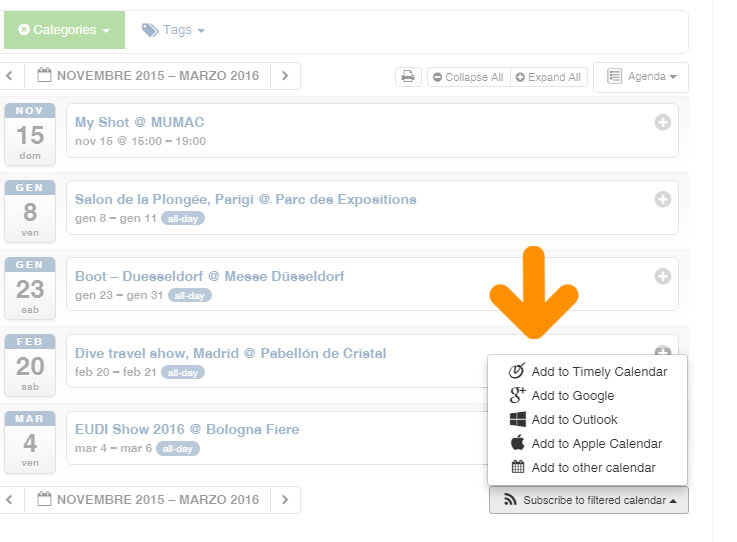The width and height of the screenshot is (737, 542).
Task: Open the top date range picker
Action: [x=148, y=76]
